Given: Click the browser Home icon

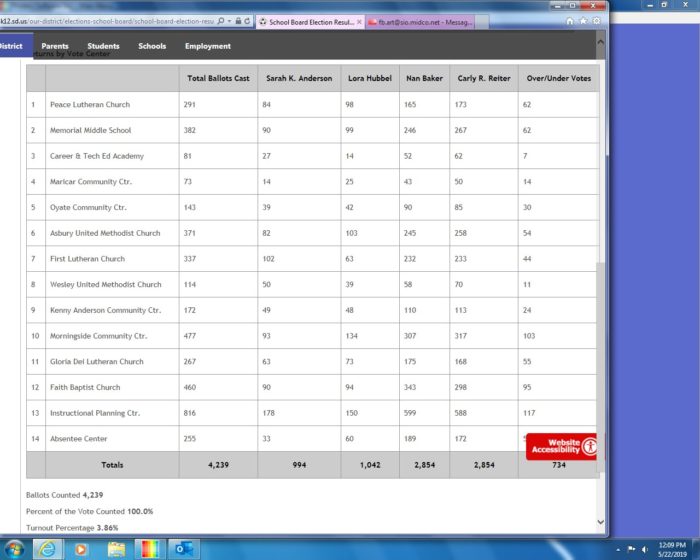Looking at the screenshot, I should (x=570, y=21).
